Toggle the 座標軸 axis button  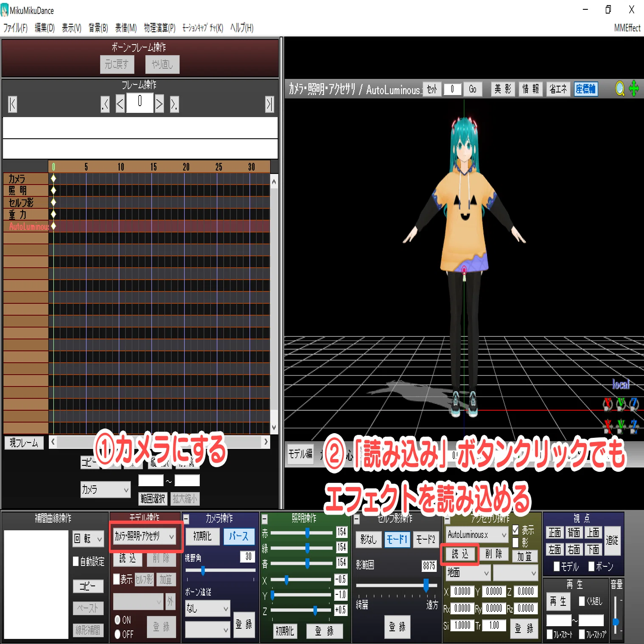(x=586, y=89)
